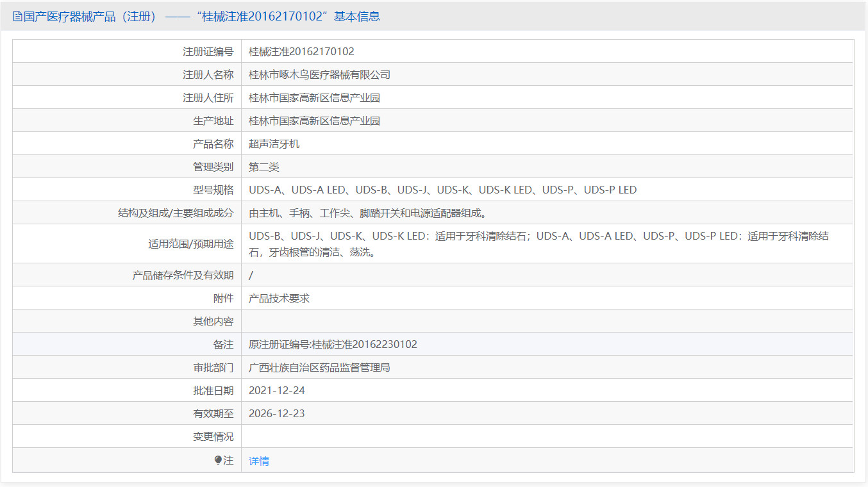The image size is (868, 487).
Task: Open the 详情 link
Action: 259,461
